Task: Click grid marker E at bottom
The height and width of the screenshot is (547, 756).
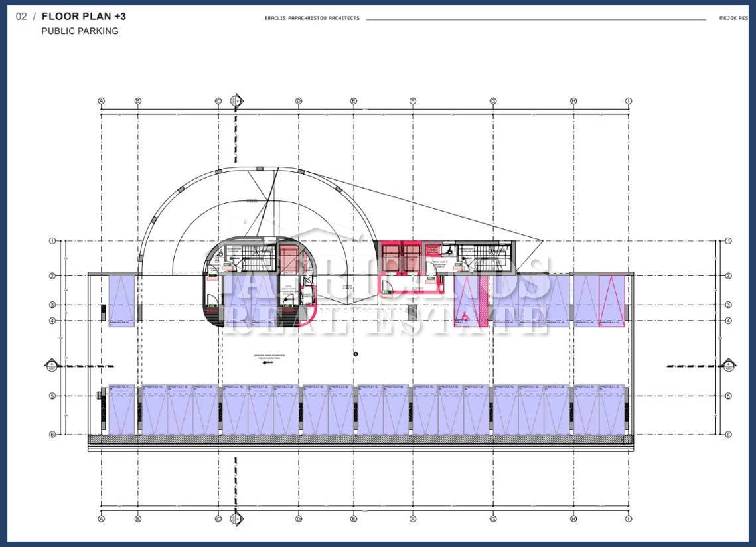Action: (354, 519)
